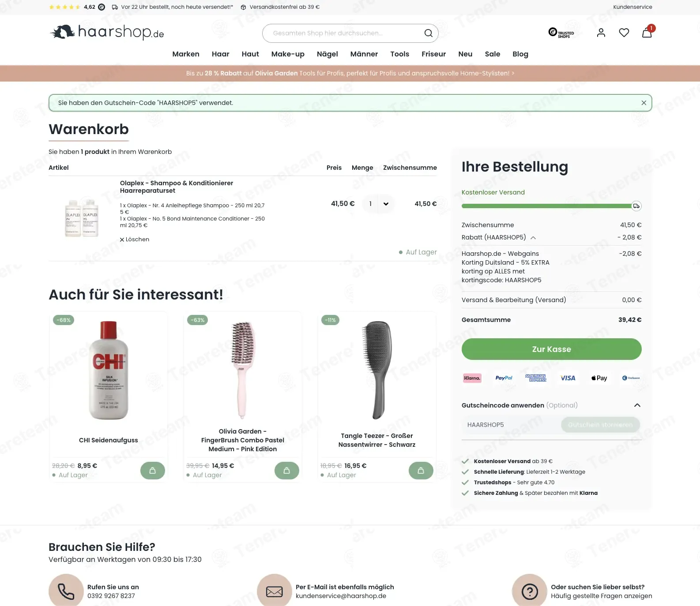Add CHI Seidenaufguss to cart
The image size is (700, 606).
[x=153, y=471]
